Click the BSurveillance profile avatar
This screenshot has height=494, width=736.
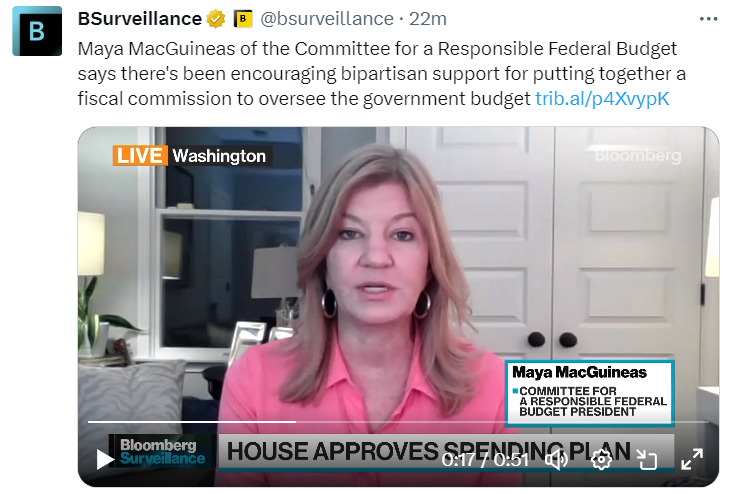pyautogui.click(x=37, y=31)
